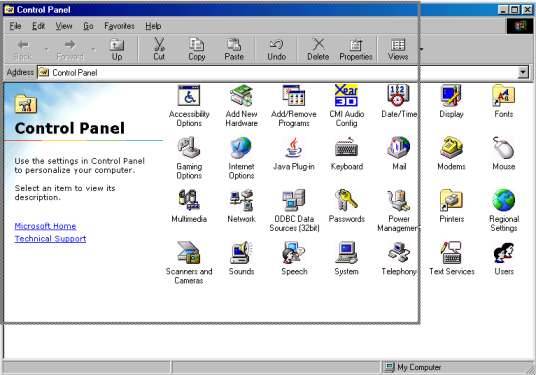Select the Add New Hardware applet

click(241, 95)
